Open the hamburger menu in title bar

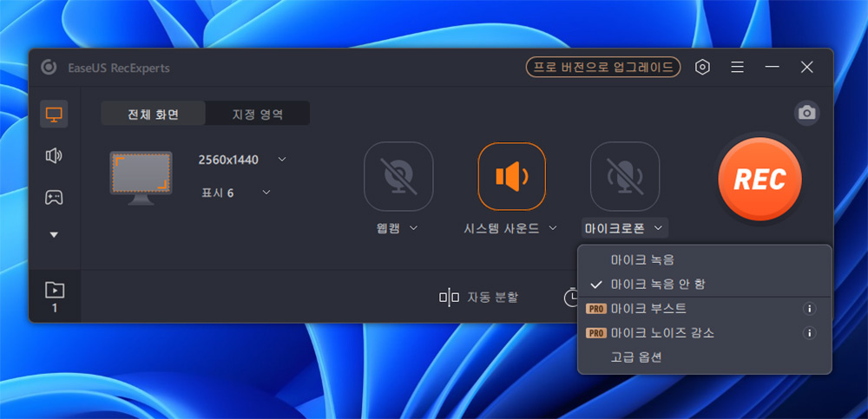(x=737, y=68)
